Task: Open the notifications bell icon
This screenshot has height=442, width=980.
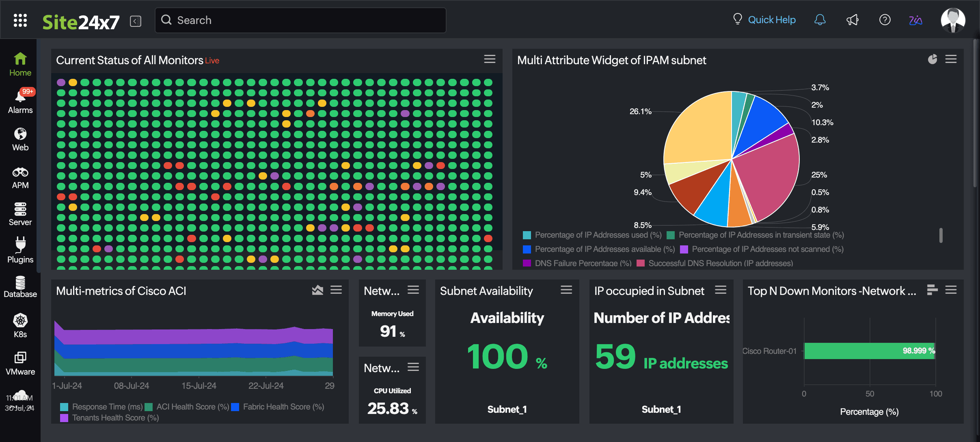Action: coord(820,20)
